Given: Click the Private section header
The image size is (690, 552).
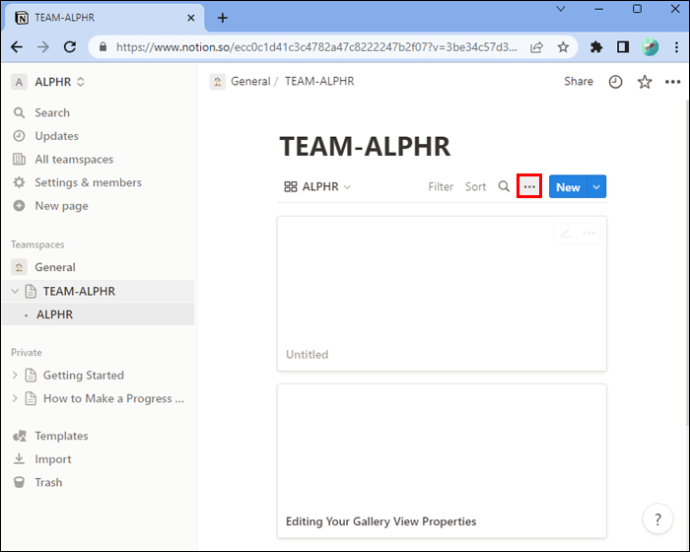Looking at the screenshot, I should pyautogui.click(x=26, y=353).
